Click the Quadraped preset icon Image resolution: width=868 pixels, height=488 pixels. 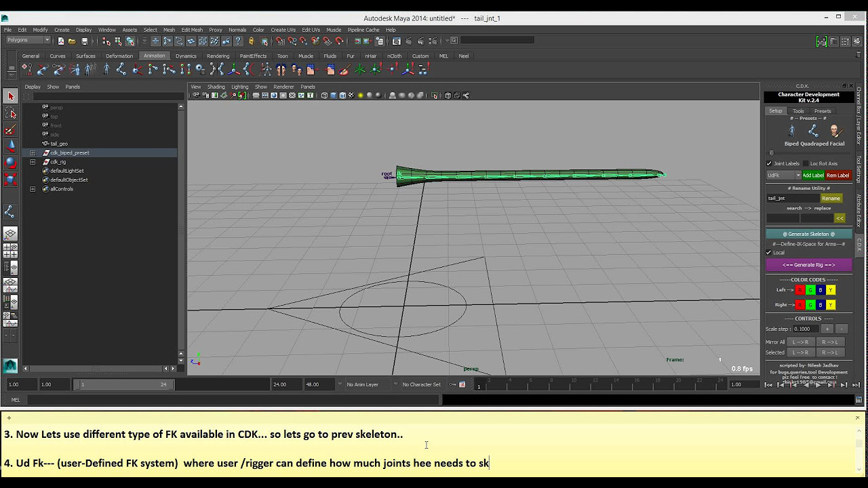coord(813,131)
